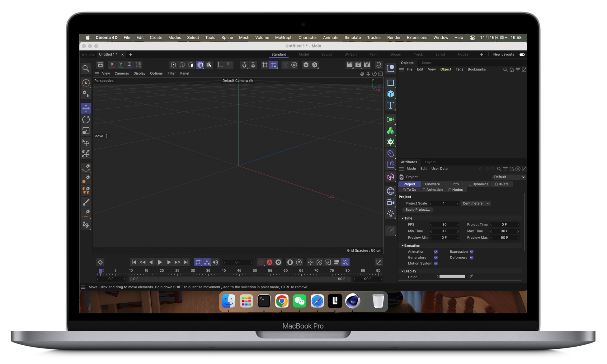
Task: Enable Generators execution checkbox
Action: 436,257
